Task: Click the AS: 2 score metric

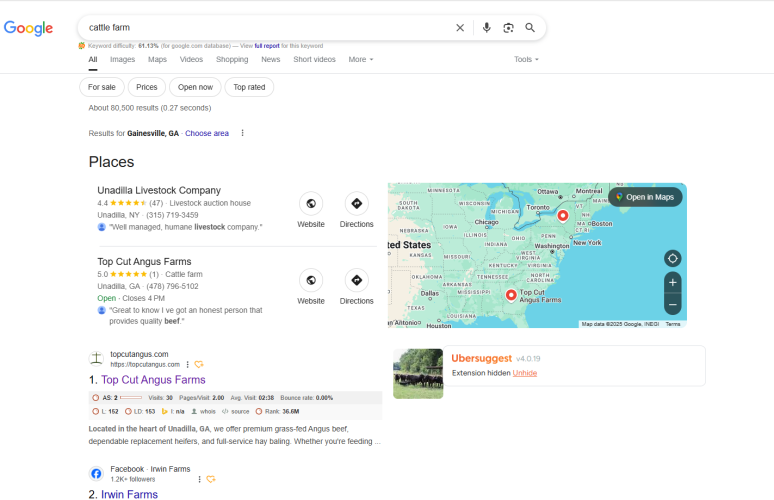Action: pos(116,397)
